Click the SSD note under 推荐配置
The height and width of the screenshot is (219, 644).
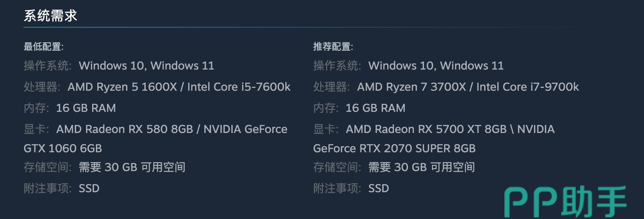click(x=378, y=188)
